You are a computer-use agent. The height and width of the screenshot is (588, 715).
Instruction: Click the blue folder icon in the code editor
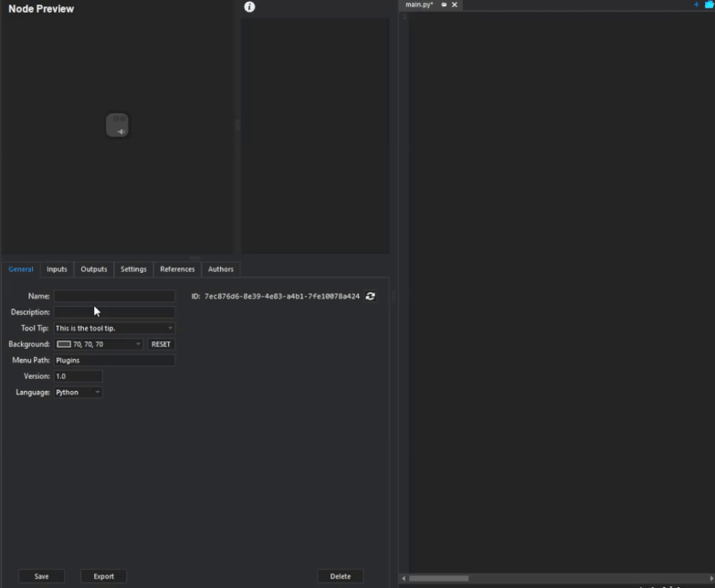click(710, 5)
